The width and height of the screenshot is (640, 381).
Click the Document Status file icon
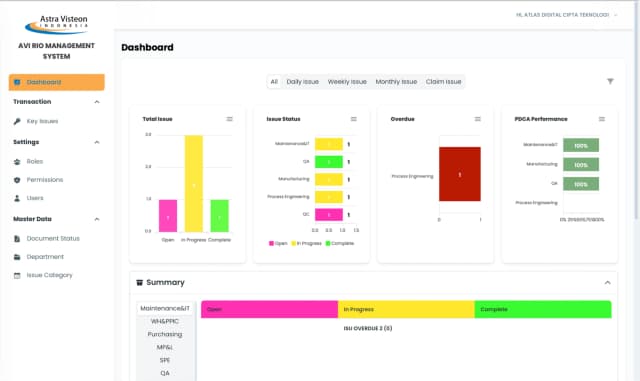click(17, 238)
